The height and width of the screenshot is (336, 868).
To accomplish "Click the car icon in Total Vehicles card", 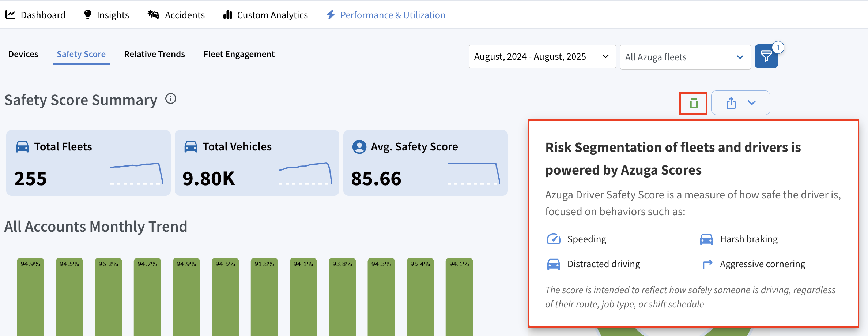I will coord(191,147).
